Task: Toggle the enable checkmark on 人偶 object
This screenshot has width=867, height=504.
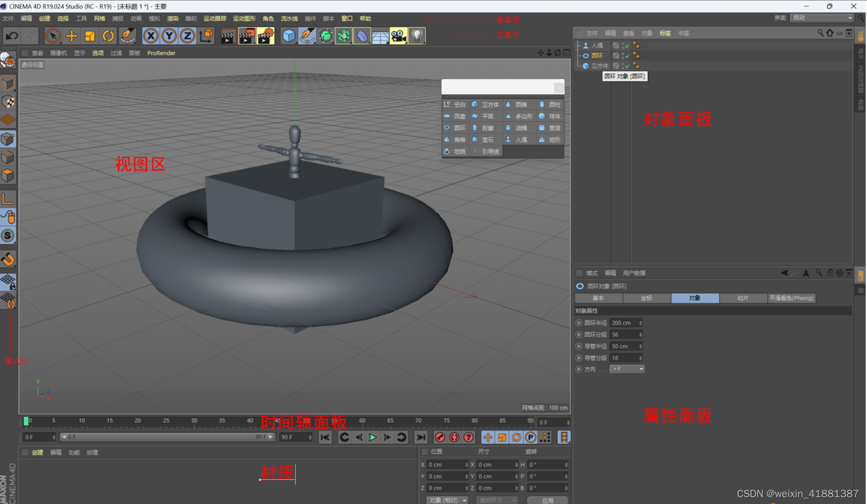Action: [628, 46]
